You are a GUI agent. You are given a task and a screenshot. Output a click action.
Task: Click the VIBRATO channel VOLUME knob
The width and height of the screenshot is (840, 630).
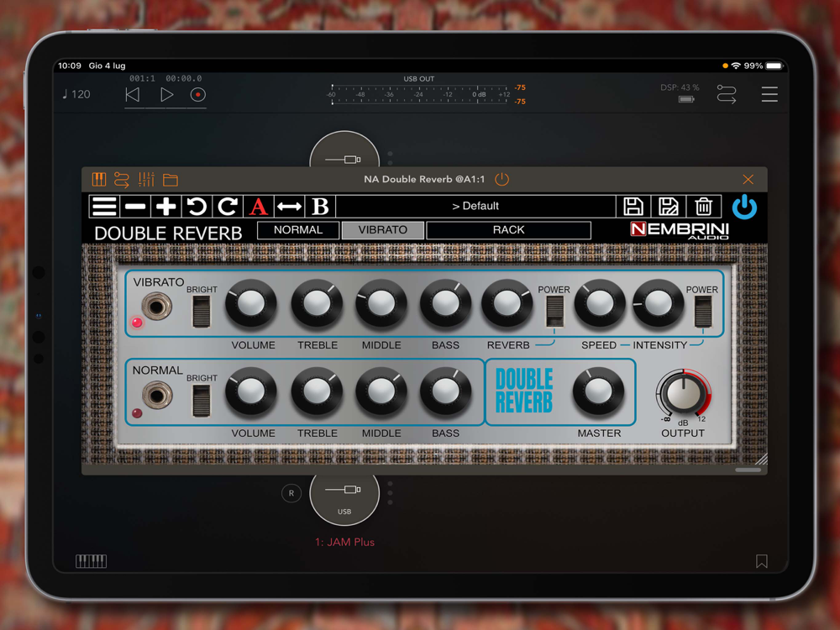click(x=250, y=304)
